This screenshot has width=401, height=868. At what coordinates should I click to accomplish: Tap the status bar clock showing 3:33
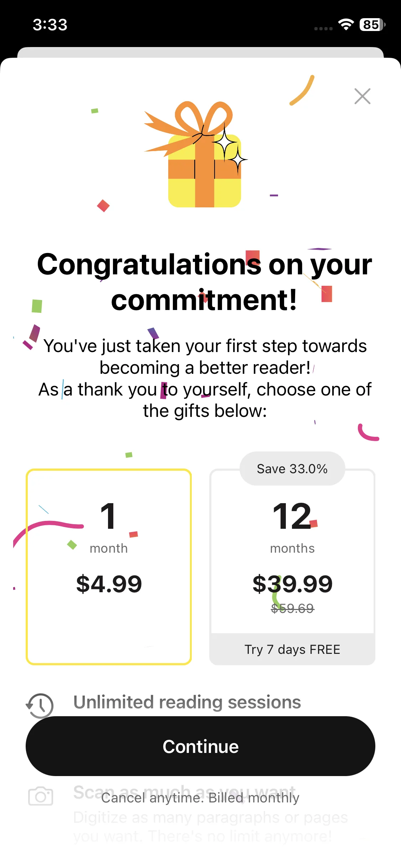[x=50, y=25]
